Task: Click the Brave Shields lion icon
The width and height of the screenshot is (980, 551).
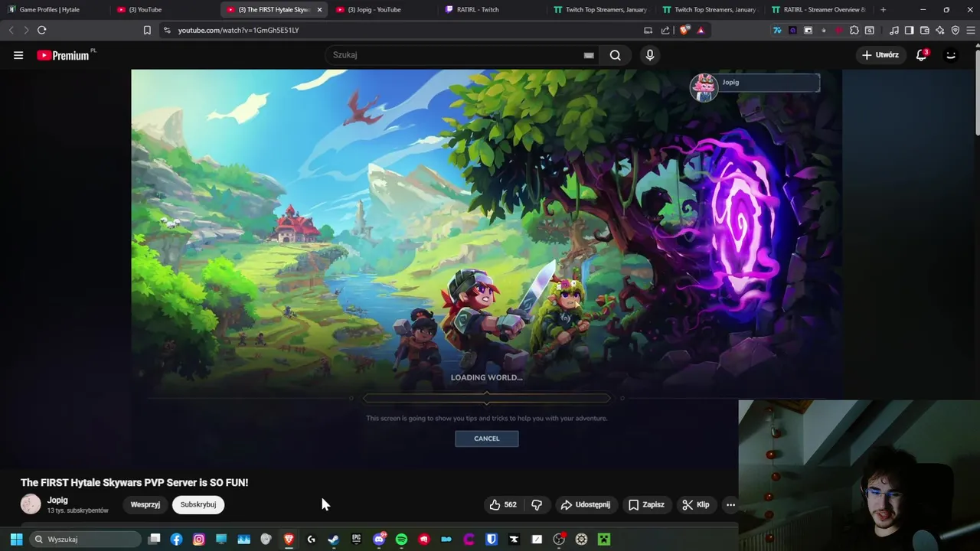Action: point(684,30)
